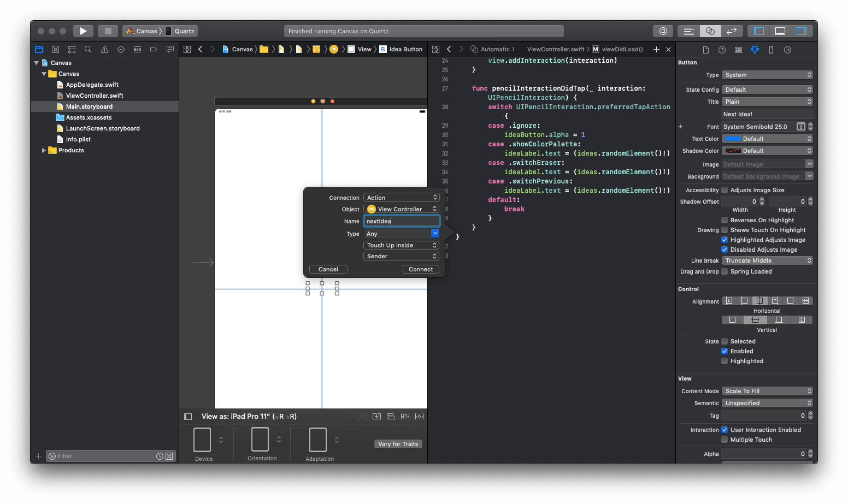Viewport: 848px width, 504px height.
Task: Open the Find navigator magnifier icon
Action: (x=88, y=50)
